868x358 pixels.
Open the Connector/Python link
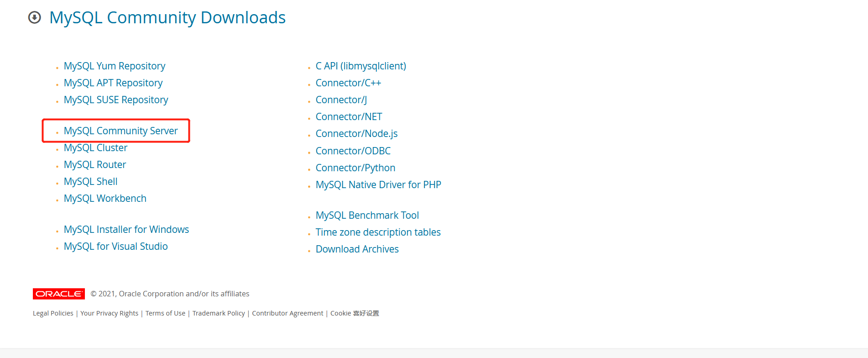(356, 168)
